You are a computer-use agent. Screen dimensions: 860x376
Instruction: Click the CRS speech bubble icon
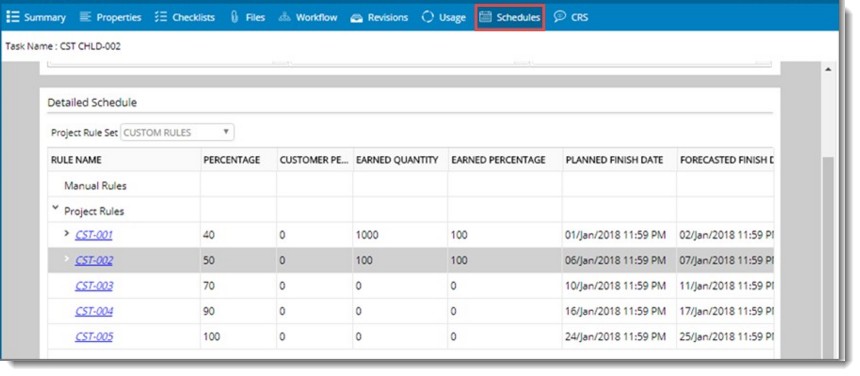559,17
